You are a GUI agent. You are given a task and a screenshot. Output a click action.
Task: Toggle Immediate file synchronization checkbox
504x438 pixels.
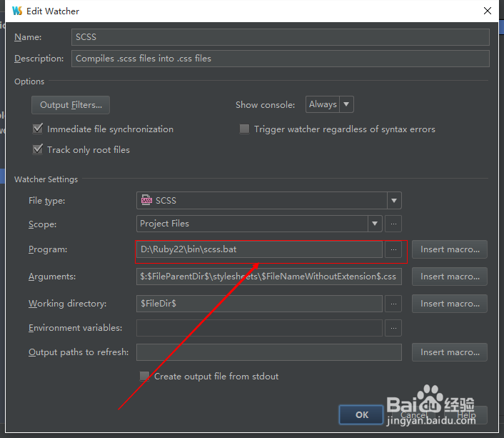pyautogui.click(x=38, y=129)
